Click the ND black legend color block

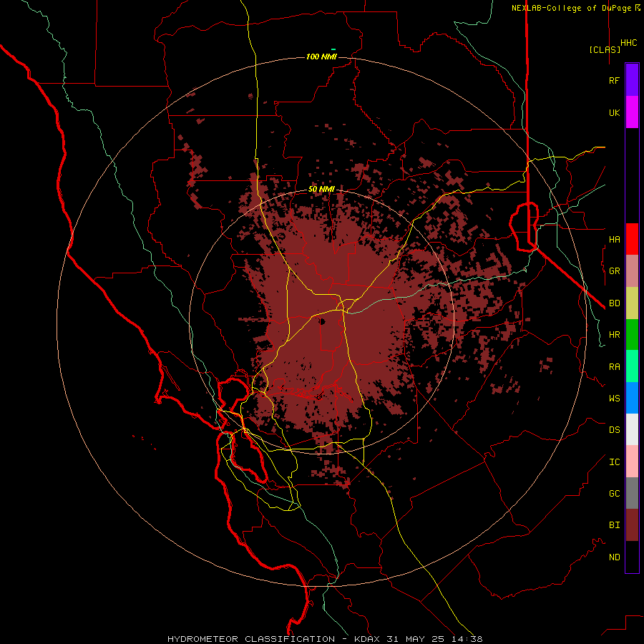point(632,557)
